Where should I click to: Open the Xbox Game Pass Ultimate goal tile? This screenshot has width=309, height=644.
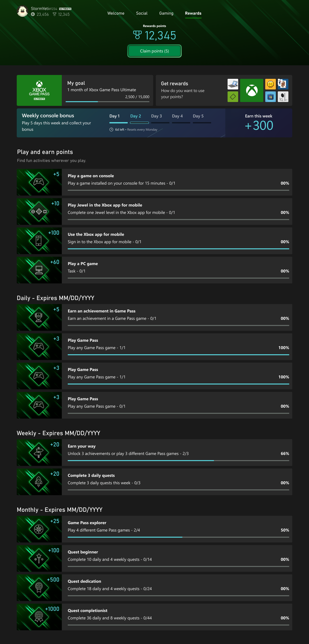[39, 91]
